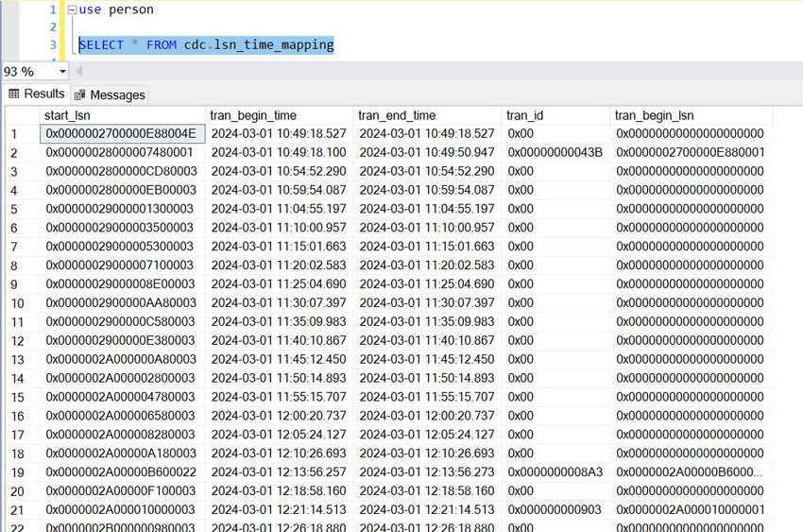The width and height of the screenshot is (803, 532).
Task: Select start_lsn 0x0000002A000008280003
Action: [x=122, y=435]
